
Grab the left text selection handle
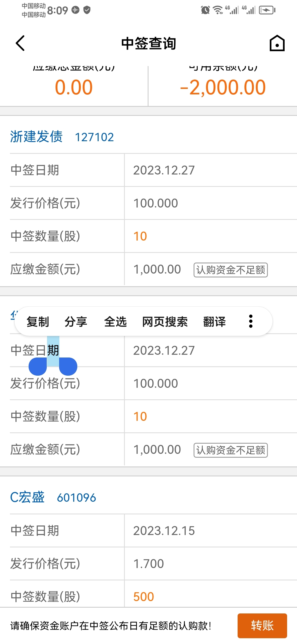[x=38, y=366]
